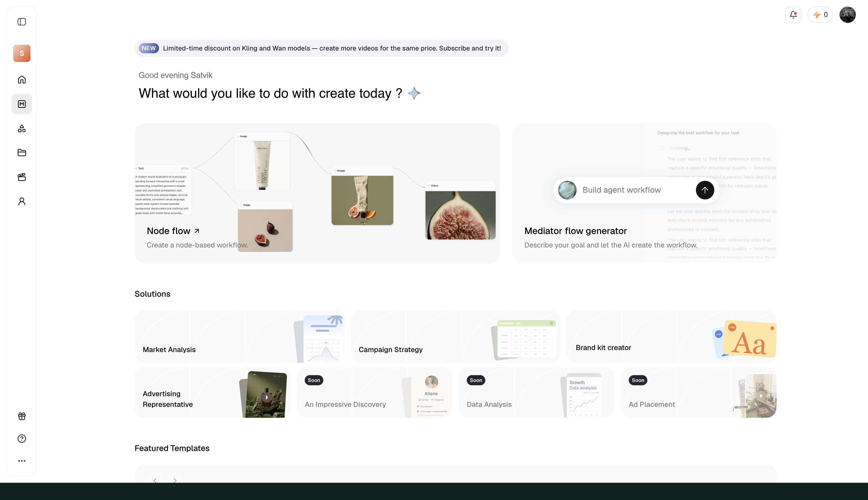Open the Brand kit creator solution
This screenshot has height=500, width=868.
tap(671, 337)
